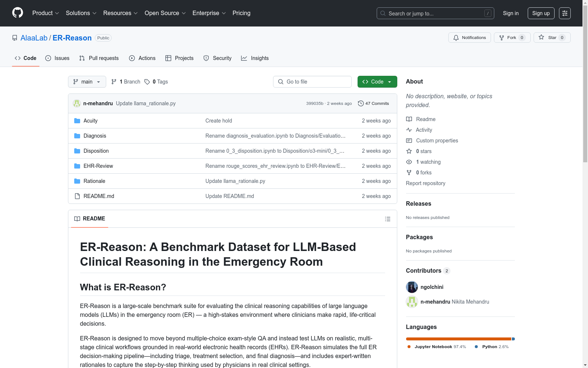Click the n-mehandru avatar under Contributors
The width and height of the screenshot is (588, 368).
(x=412, y=302)
